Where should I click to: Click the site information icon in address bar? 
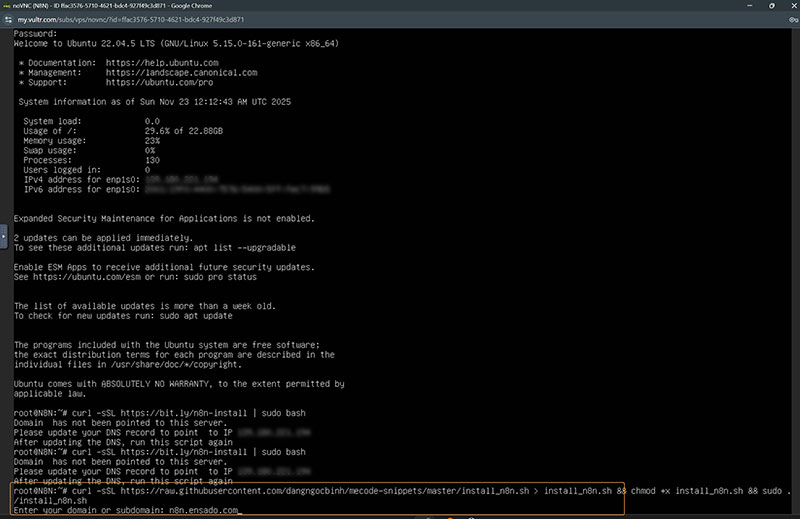(9, 19)
